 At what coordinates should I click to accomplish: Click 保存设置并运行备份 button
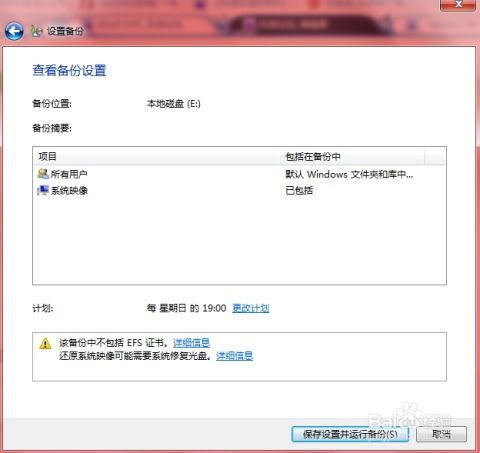tap(350, 434)
